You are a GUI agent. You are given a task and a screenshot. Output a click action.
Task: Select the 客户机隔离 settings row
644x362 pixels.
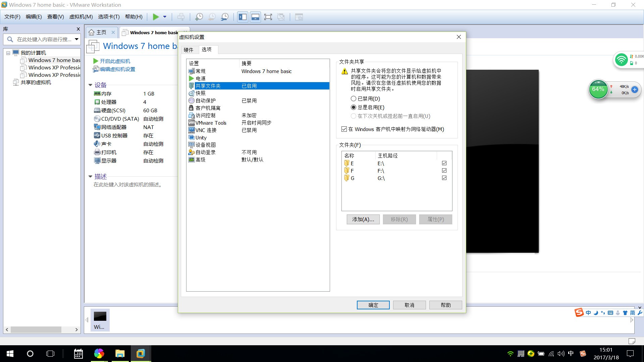click(x=258, y=108)
